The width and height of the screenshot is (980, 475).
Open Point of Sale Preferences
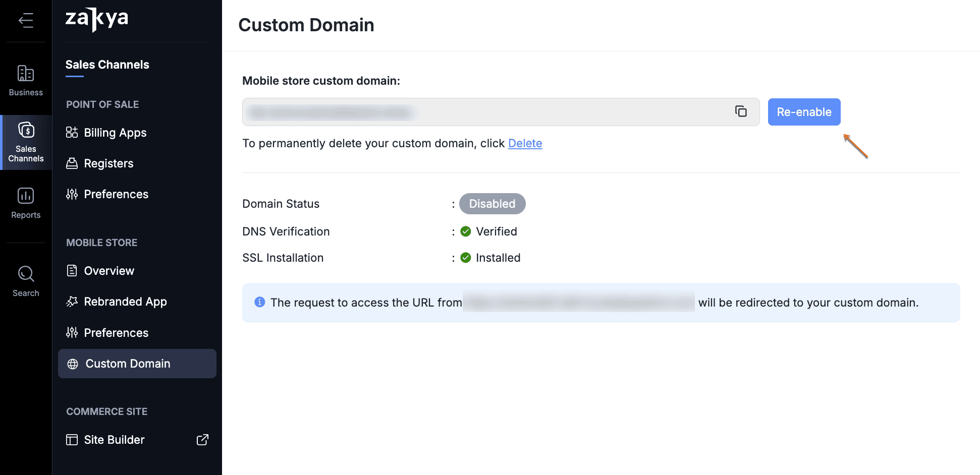(x=116, y=194)
